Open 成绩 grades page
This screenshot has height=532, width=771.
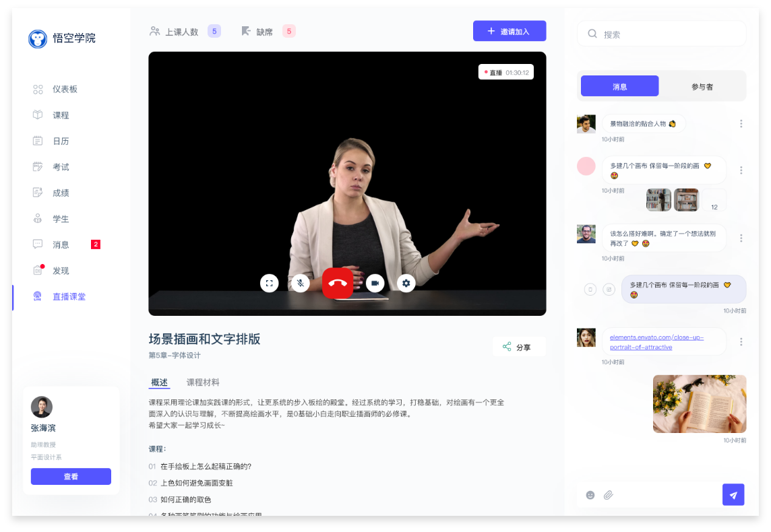coord(51,193)
